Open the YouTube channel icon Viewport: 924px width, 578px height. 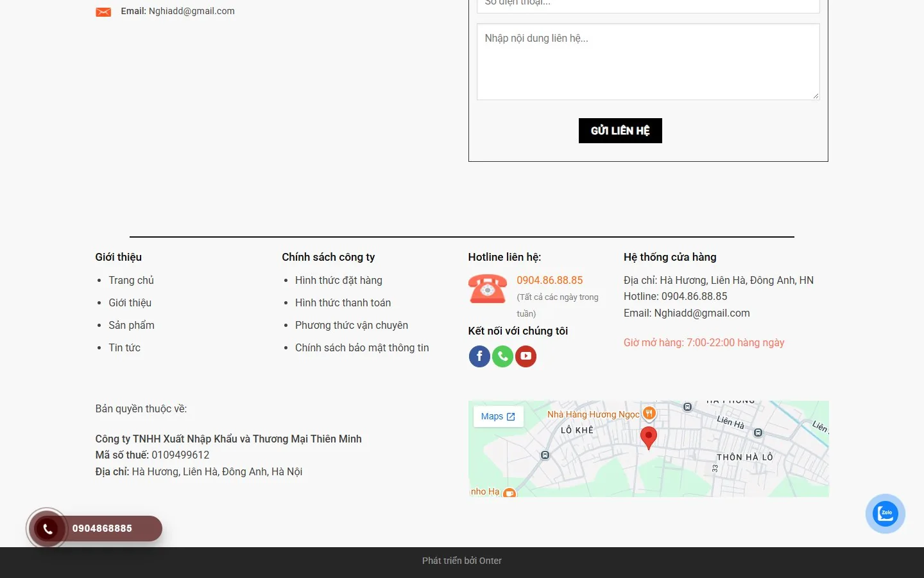pos(526,356)
